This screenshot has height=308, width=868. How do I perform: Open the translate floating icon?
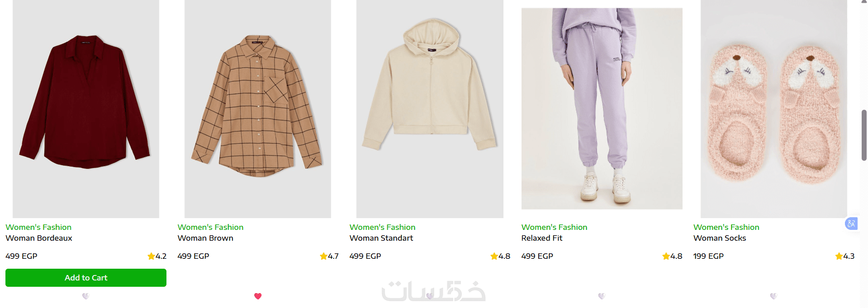pos(851,224)
